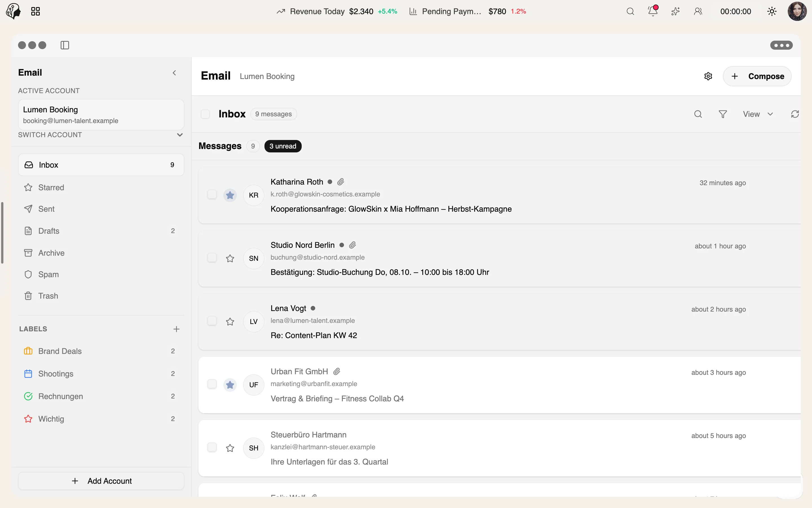Select the Brand Deals label
This screenshot has height=508, width=812.
[x=101, y=351]
